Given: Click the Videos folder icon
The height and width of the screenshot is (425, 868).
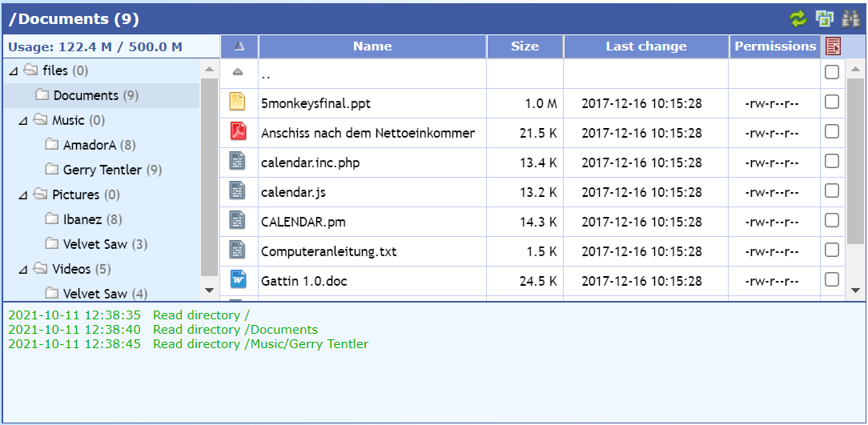Looking at the screenshot, I should pos(40,268).
